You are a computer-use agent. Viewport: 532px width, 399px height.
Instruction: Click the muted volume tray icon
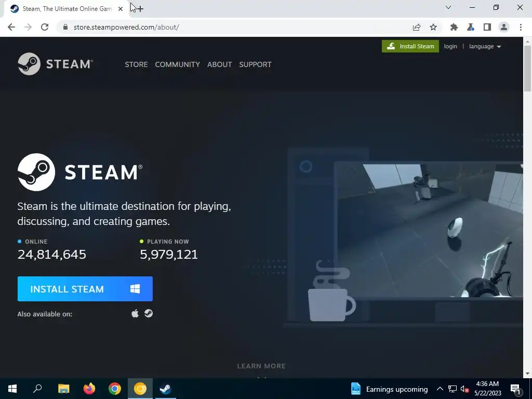point(464,389)
